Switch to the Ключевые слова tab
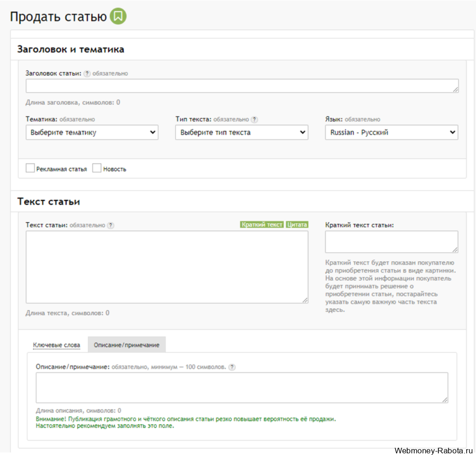The image size is (476, 458). pyautogui.click(x=56, y=345)
